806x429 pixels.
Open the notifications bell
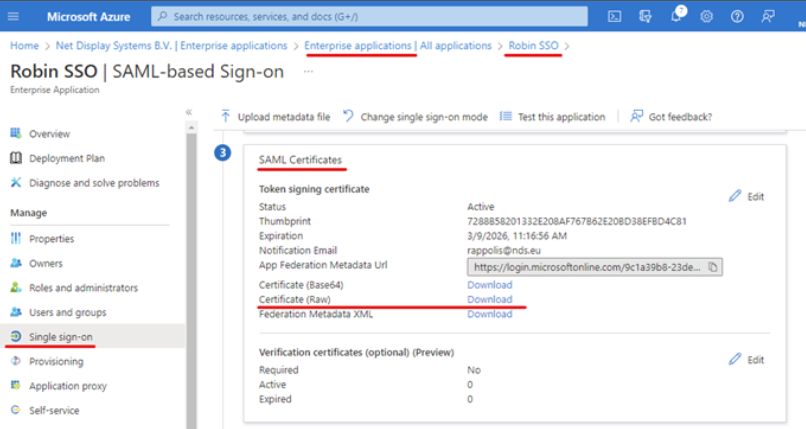[676, 16]
